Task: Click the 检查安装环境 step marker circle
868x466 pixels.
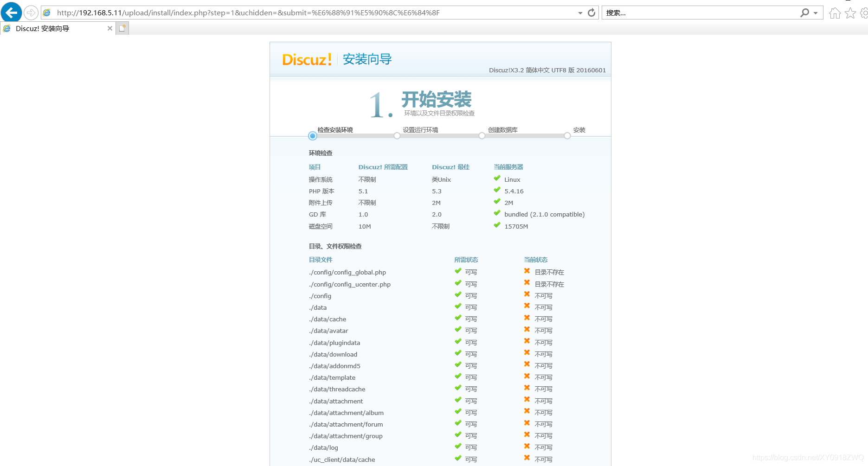Action: tap(313, 136)
